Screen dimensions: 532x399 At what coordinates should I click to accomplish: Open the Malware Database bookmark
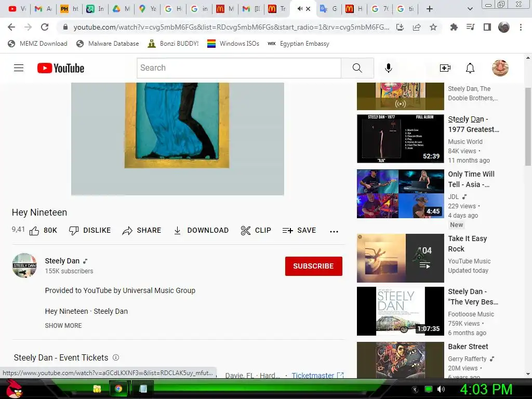pyautogui.click(x=108, y=44)
